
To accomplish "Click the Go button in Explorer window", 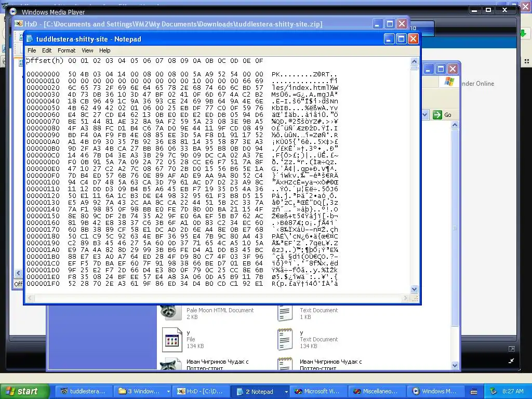I will [442, 115].
